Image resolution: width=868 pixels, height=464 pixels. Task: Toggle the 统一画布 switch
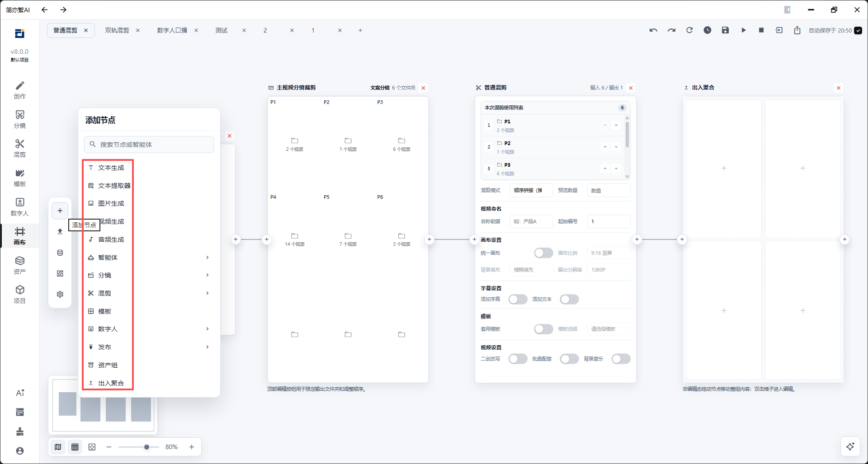coord(543,253)
